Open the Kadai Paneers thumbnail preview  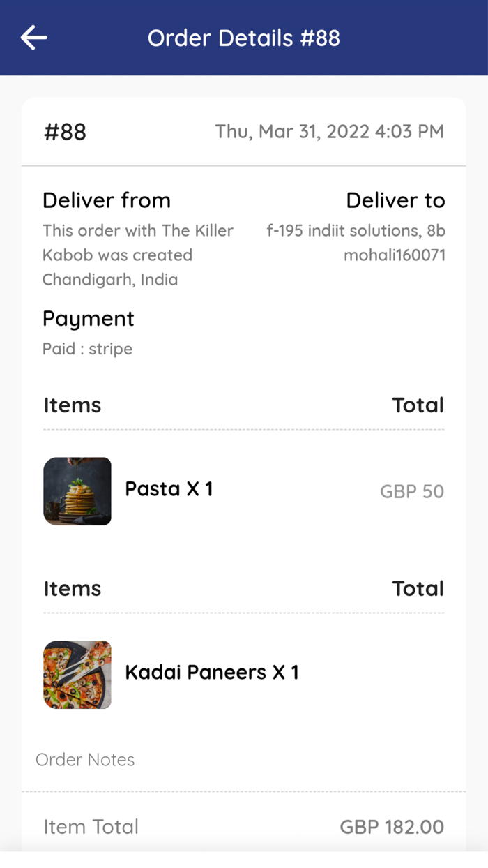[77, 675]
